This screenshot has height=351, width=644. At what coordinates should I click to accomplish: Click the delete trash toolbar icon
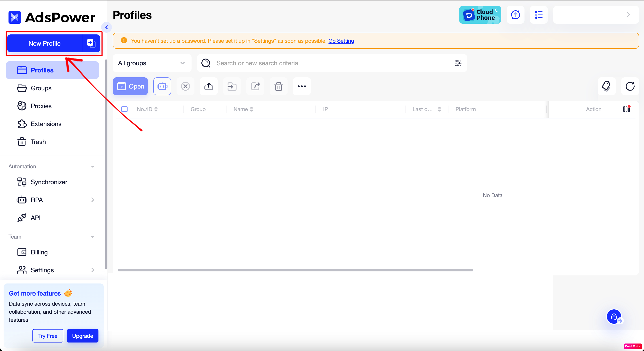[279, 87]
